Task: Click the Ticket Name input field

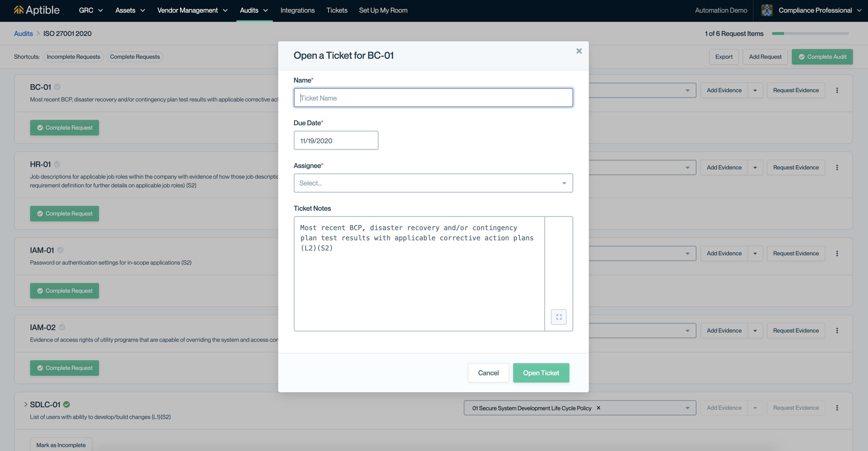Action: pyautogui.click(x=433, y=98)
